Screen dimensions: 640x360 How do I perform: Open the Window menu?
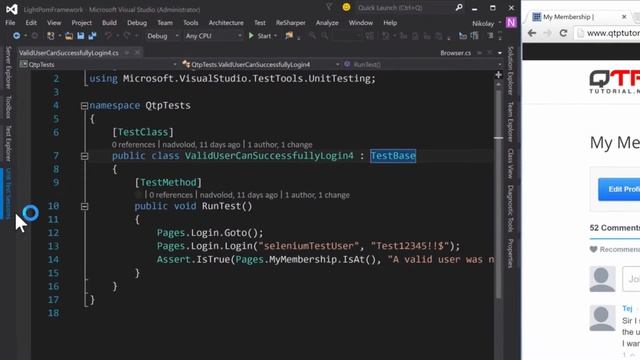pyautogui.click(x=360, y=23)
